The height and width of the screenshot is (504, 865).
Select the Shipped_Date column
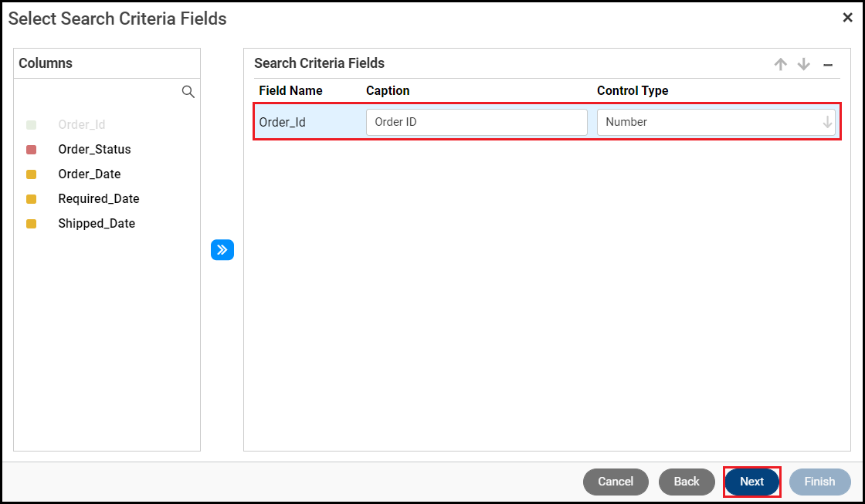[x=97, y=224]
